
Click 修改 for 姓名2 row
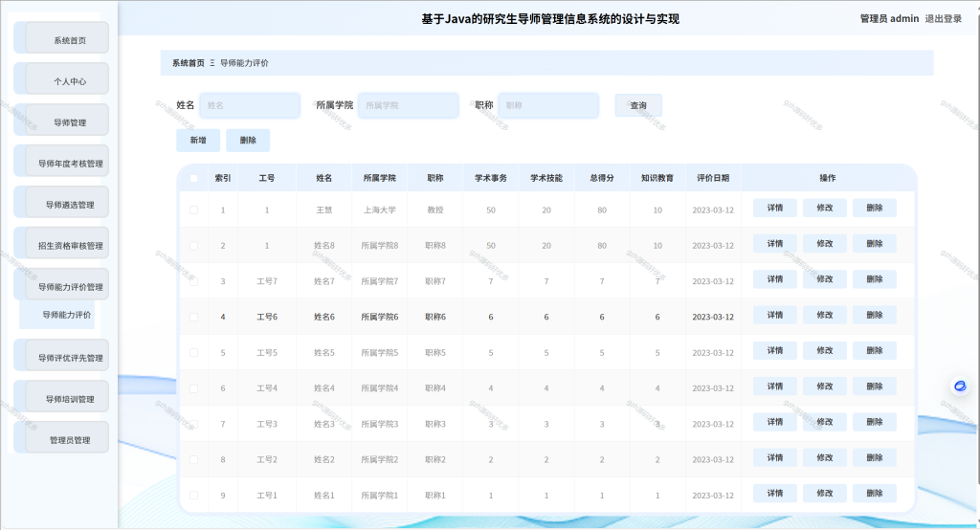click(x=824, y=457)
